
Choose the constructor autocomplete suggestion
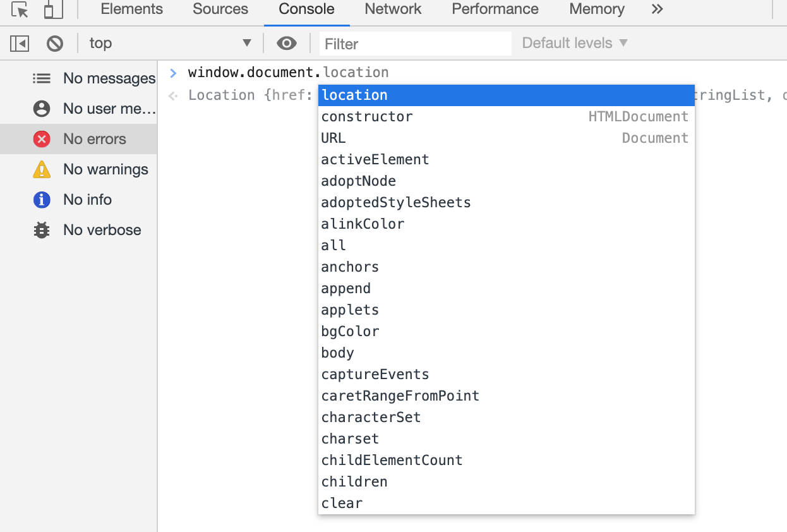point(507,116)
